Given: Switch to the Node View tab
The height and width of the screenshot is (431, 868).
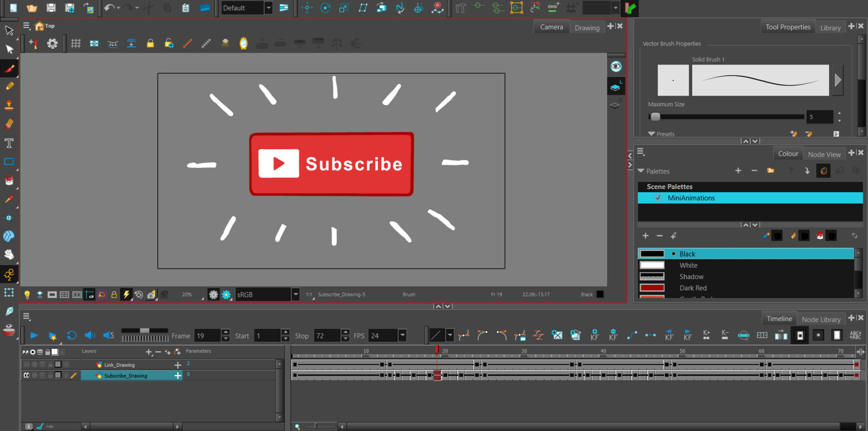Looking at the screenshot, I should 824,154.
